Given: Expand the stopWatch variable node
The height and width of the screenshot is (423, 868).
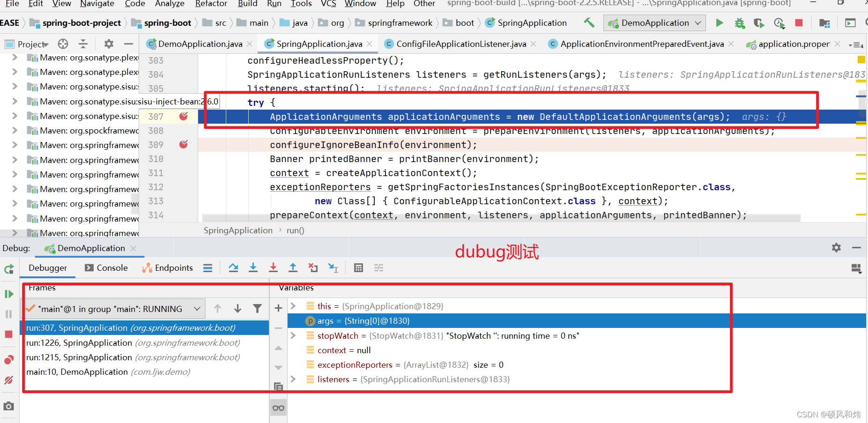Looking at the screenshot, I should pyautogui.click(x=293, y=335).
